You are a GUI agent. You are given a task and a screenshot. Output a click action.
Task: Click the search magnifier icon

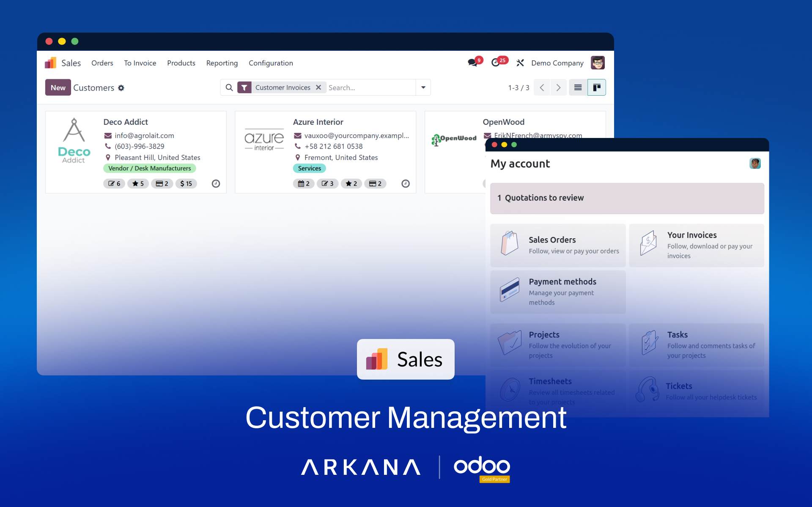pos(229,88)
